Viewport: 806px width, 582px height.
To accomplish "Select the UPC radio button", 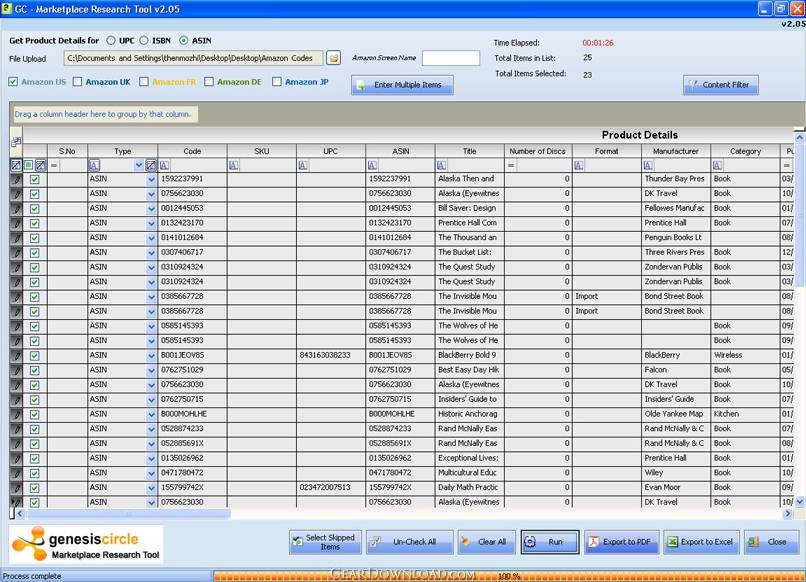I will [111, 40].
